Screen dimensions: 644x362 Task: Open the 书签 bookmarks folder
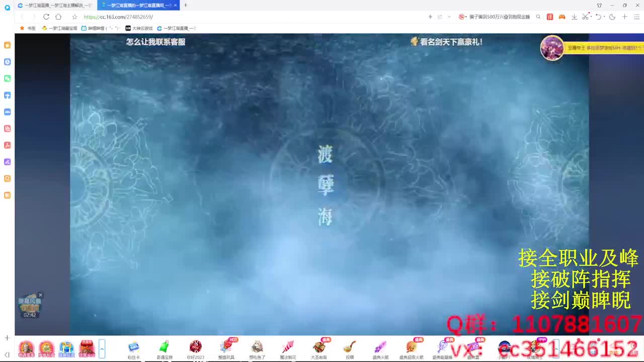coord(28,28)
